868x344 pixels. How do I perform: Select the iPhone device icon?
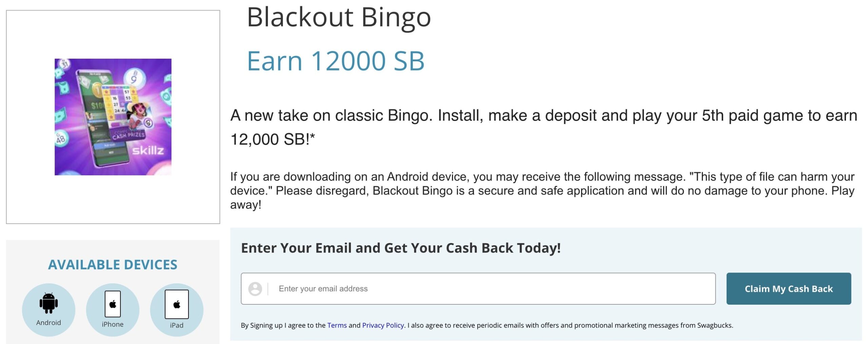113,304
